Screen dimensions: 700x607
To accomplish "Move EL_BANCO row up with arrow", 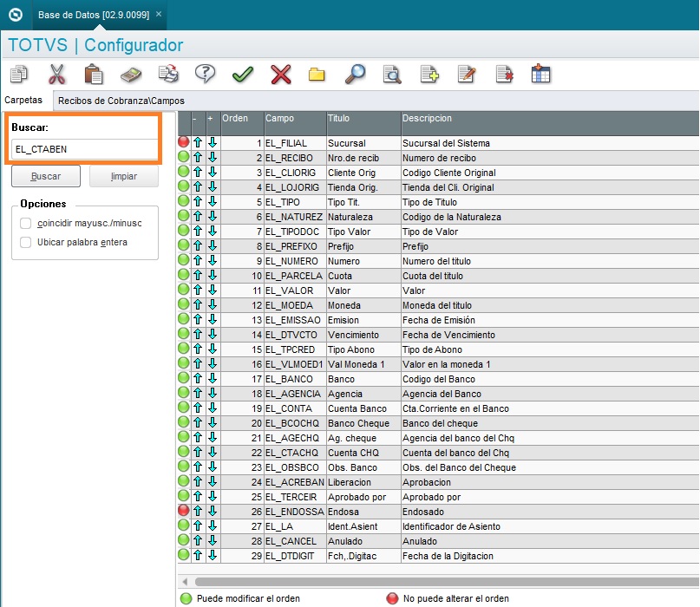I will pos(199,378).
